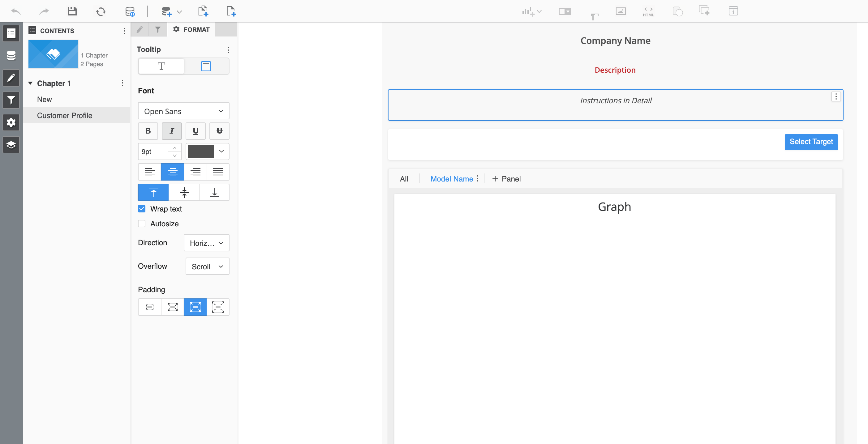This screenshot has width=868, height=444.
Task: Open the filter tool in the left sidebar
Action: 11,100
